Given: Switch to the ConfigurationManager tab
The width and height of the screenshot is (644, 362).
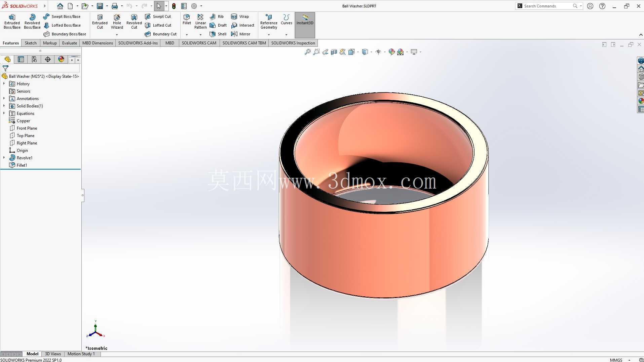Looking at the screenshot, I should pos(34,60).
